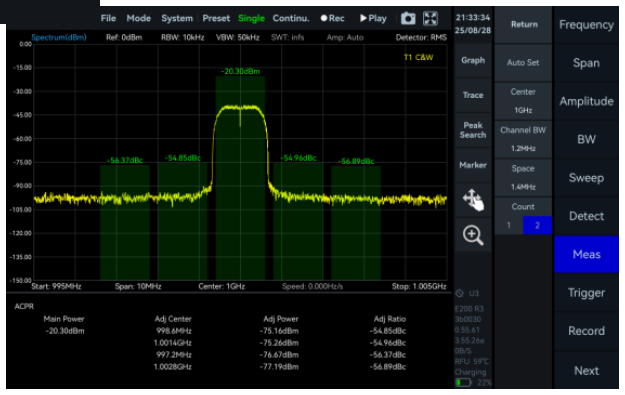Activate the zoom-in magnifier tool
The image size is (625, 395).
click(473, 235)
